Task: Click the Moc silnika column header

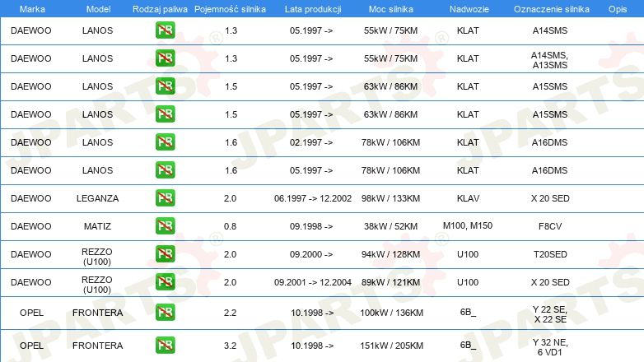Action: pyautogui.click(x=391, y=9)
